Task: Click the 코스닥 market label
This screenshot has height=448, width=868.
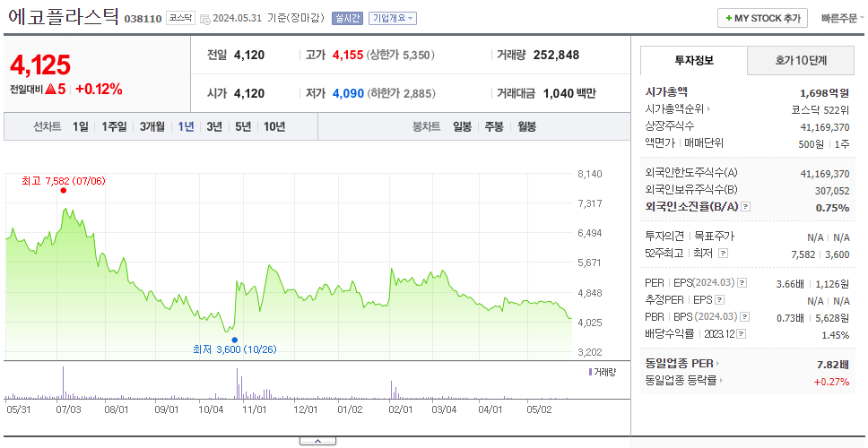Action: point(180,18)
